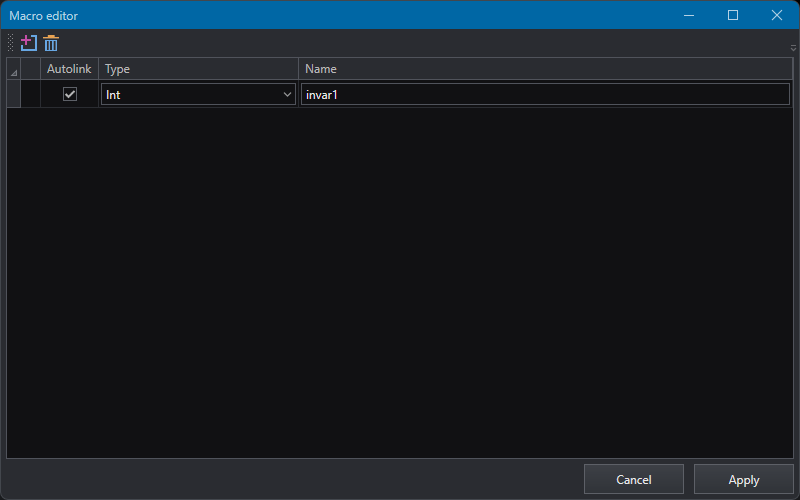Add a new macro variable row
800x500 pixels.
pyautogui.click(x=29, y=43)
